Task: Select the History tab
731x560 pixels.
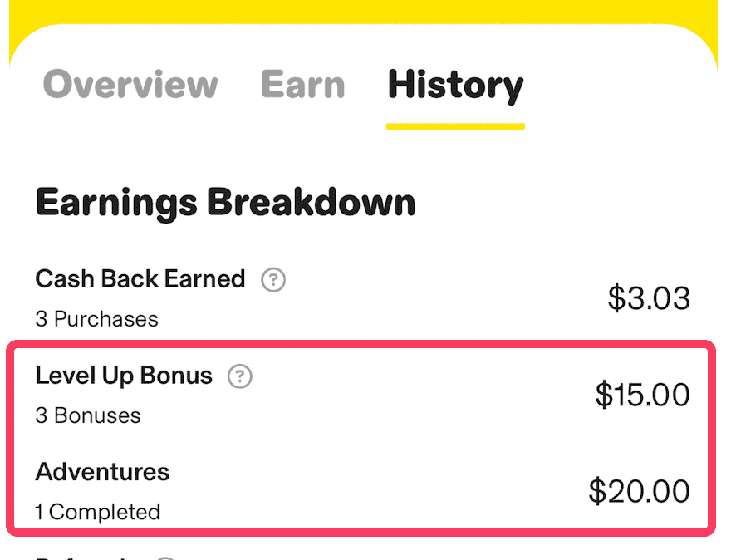Action: (x=455, y=85)
